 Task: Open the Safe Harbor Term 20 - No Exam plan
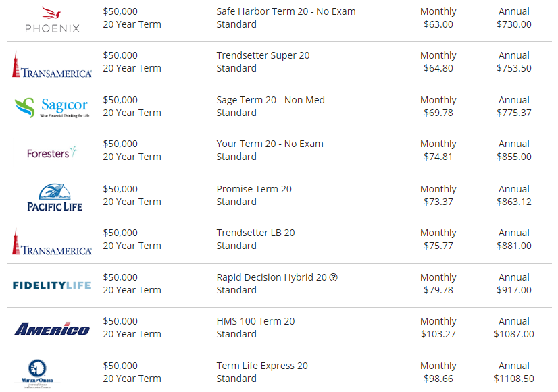click(286, 11)
